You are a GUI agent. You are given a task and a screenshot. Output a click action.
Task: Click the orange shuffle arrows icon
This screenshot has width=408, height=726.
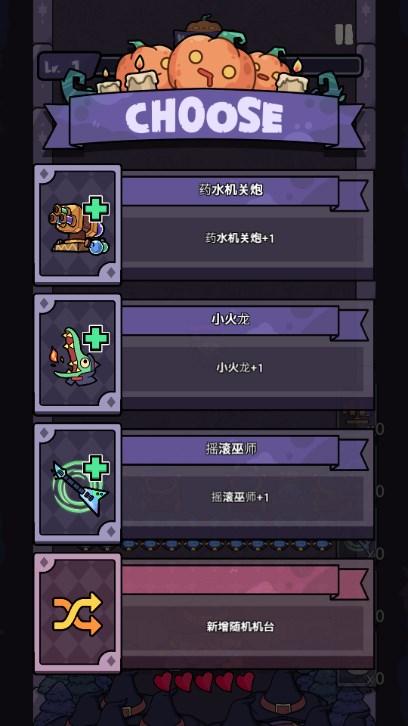(77, 613)
